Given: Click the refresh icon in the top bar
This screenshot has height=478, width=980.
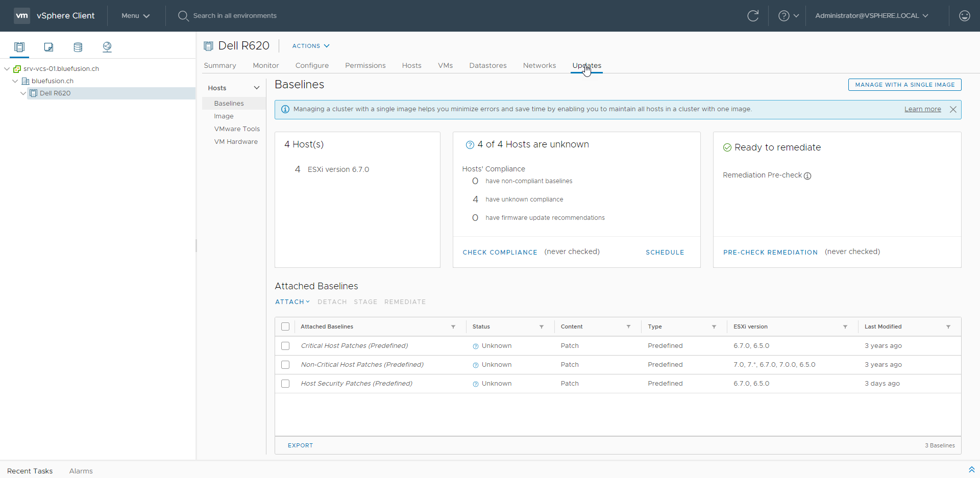Looking at the screenshot, I should (x=753, y=16).
